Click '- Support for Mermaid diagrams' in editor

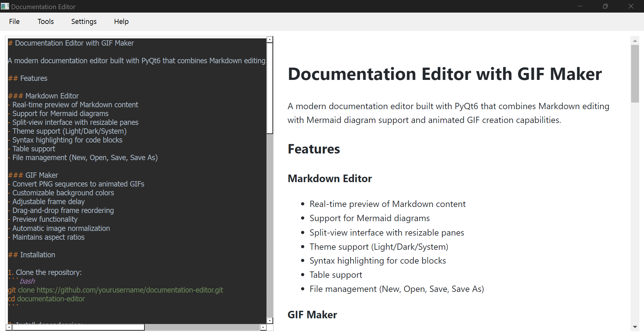click(x=58, y=114)
